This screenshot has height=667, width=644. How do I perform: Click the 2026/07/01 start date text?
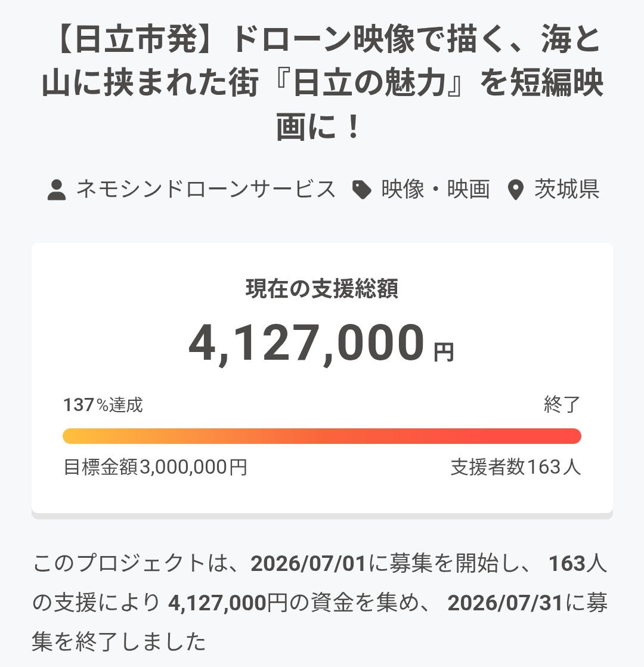309,564
